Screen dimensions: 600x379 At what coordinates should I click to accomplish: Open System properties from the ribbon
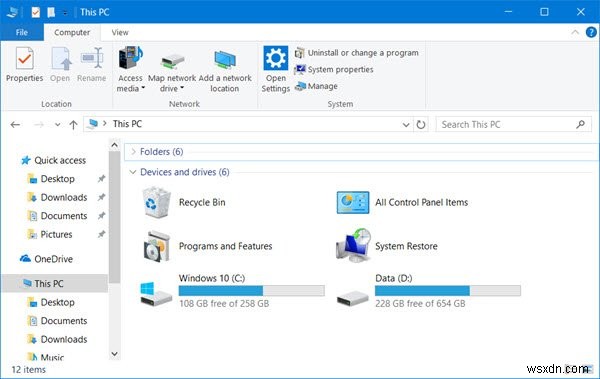click(x=334, y=70)
